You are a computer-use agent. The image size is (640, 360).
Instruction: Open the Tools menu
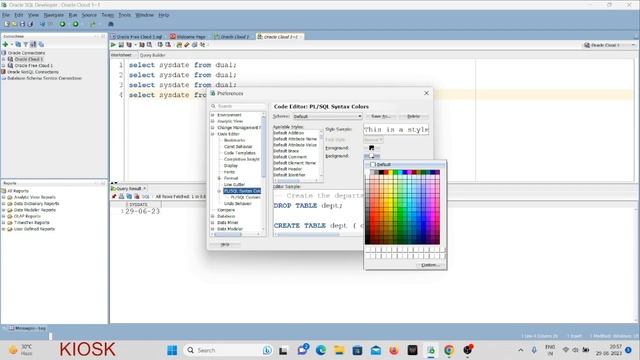(x=124, y=15)
